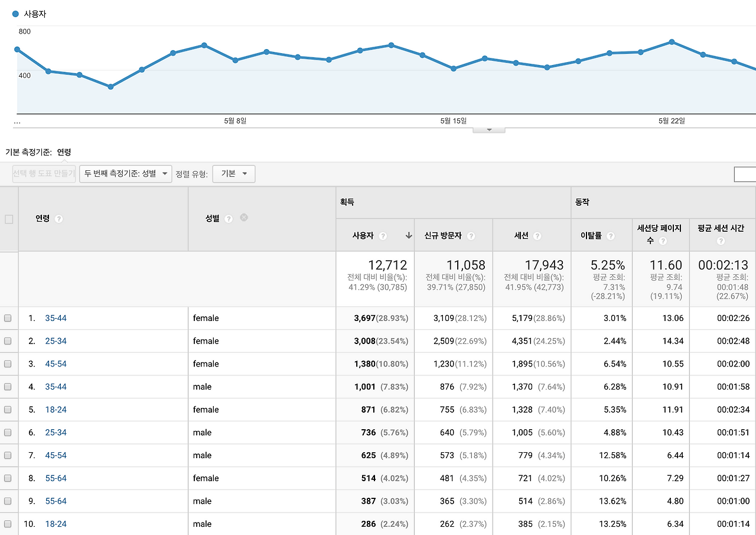Viewport: 756px width, 535px height.
Task: Click the total users value 12,712
Action: [x=387, y=265]
